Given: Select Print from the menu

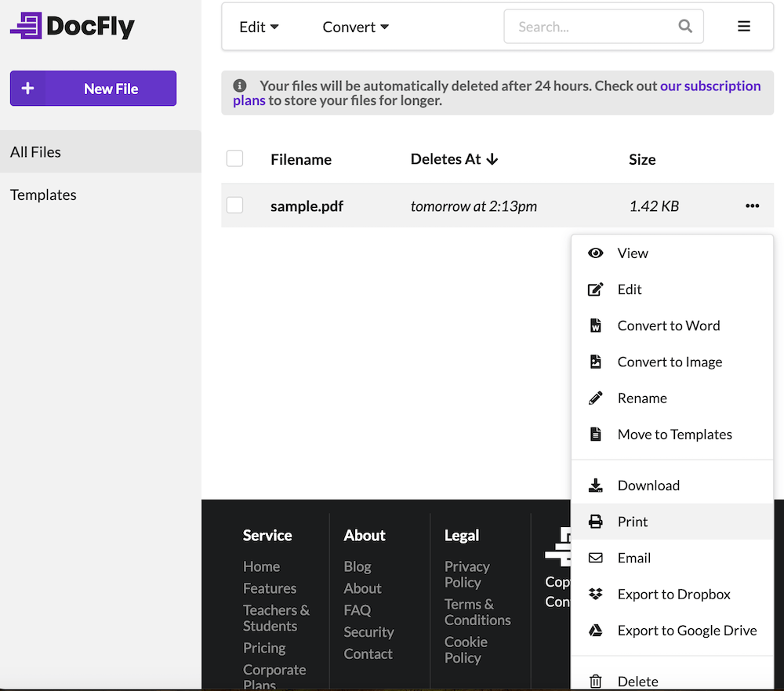Looking at the screenshot, I should pyautogui.click(x=672, y=522).
